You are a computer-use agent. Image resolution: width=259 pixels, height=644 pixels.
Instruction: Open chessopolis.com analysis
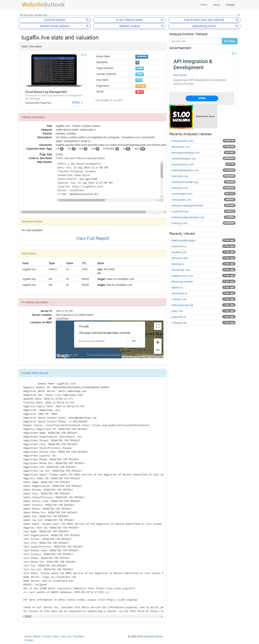click(x=181, y=200)
